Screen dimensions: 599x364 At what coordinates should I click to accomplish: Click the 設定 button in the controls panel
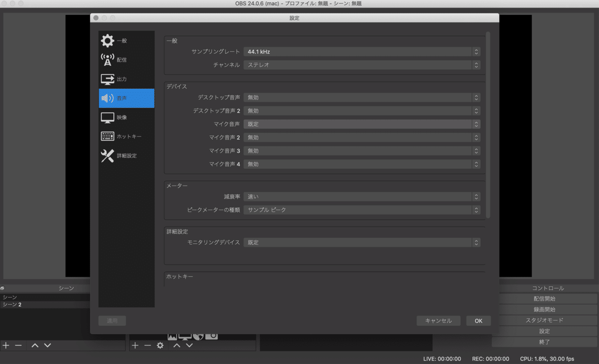click(x=544, y=331)
